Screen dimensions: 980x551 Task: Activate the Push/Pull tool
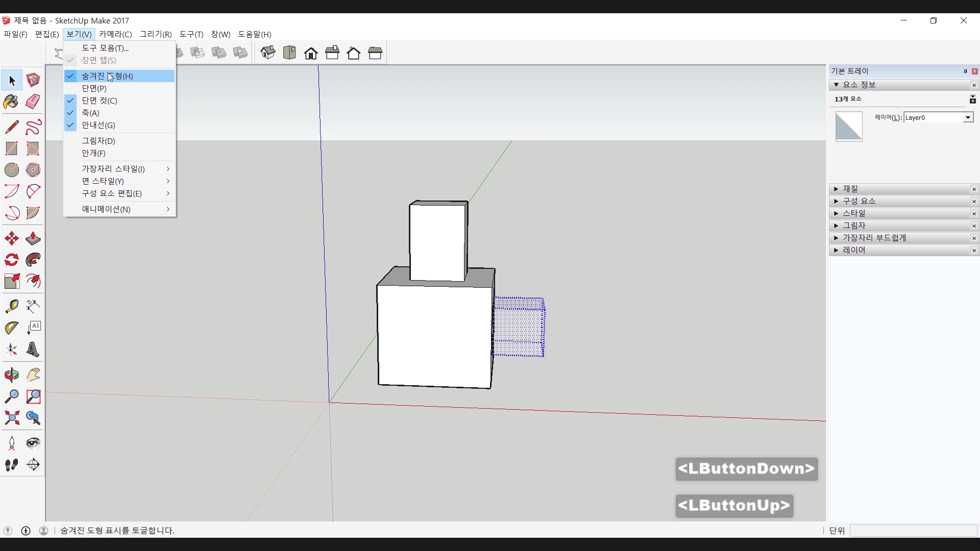[33, 238]
